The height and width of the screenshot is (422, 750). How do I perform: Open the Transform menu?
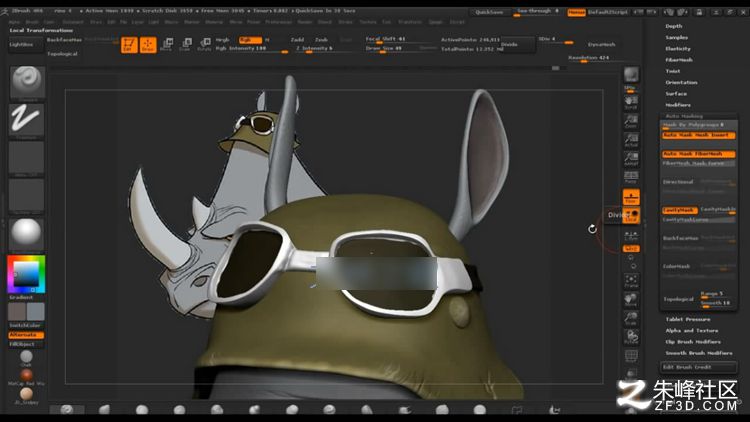(410, 22)
